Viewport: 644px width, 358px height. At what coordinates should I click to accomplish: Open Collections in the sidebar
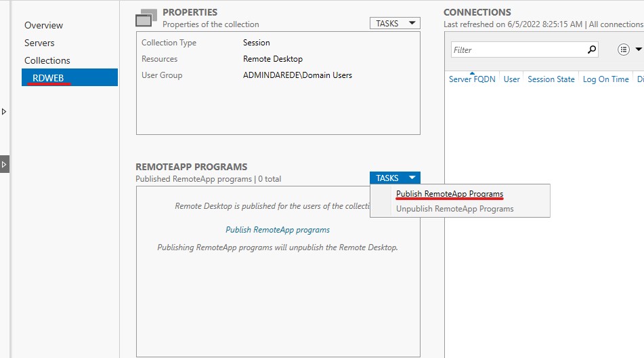coord(47,60)
